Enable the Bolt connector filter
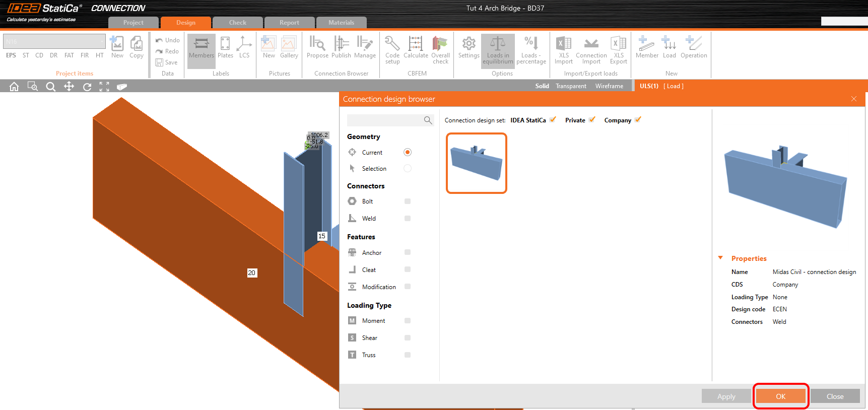 click(x=408, y=201)
